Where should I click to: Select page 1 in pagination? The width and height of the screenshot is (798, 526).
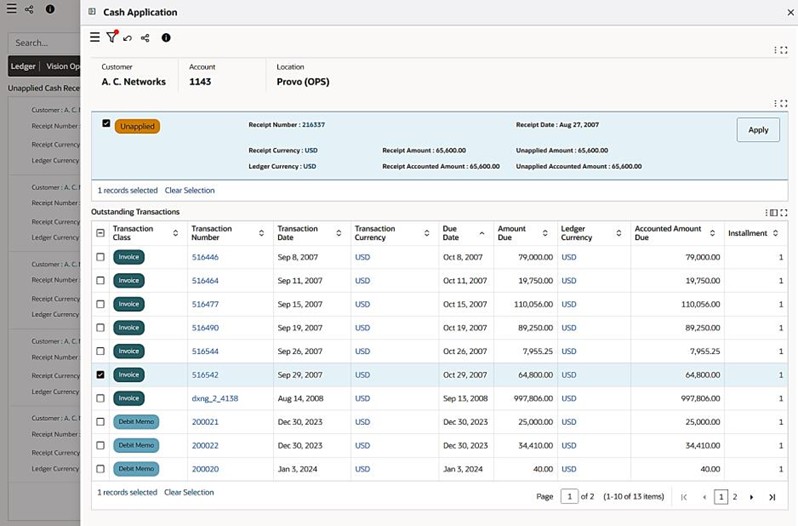pyautogui.click(x=721, y=497)
